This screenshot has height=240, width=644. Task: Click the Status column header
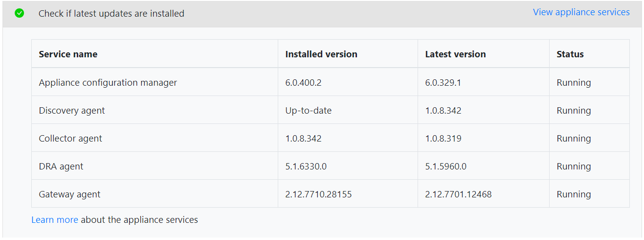(570, 54)
